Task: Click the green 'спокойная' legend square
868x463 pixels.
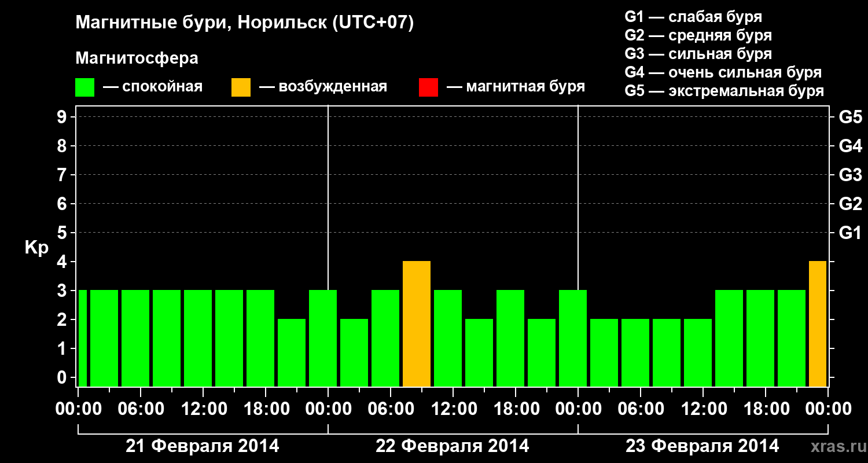Action: pyautogui.click(x=84, y=87)
